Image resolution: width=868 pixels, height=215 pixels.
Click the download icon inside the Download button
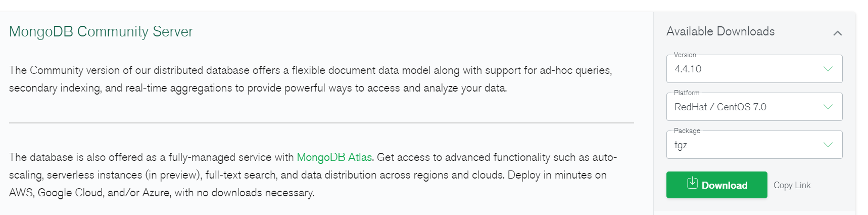pos(692,183)
